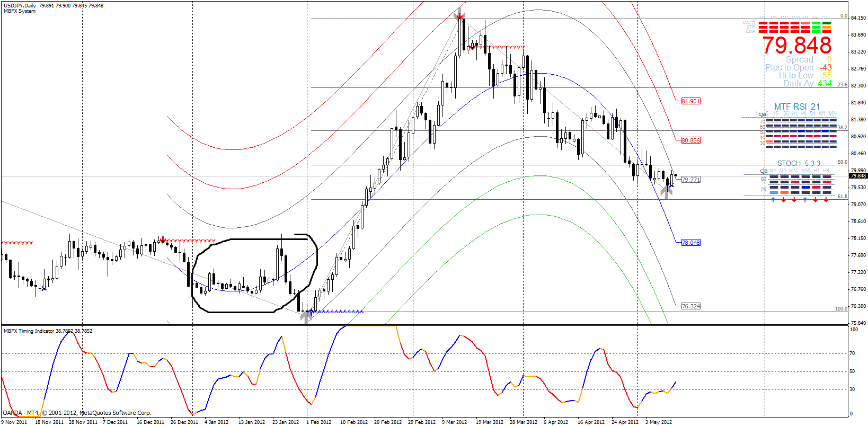
Task: Click the gray 79.771 projection price label
Action: click(691, 180)
